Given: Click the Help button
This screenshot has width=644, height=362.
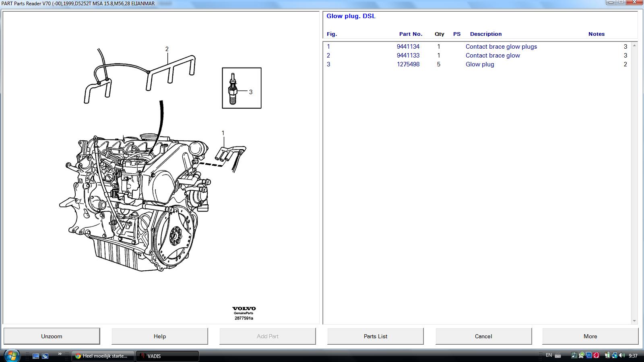Looking at the screenshot, I should 159,336.
